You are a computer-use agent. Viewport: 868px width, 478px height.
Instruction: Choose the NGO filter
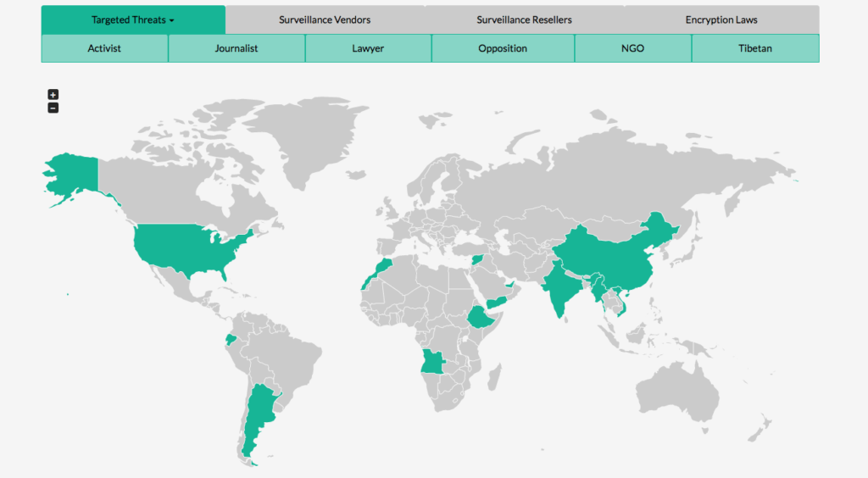pyautogui.click(x=632, y=48)
